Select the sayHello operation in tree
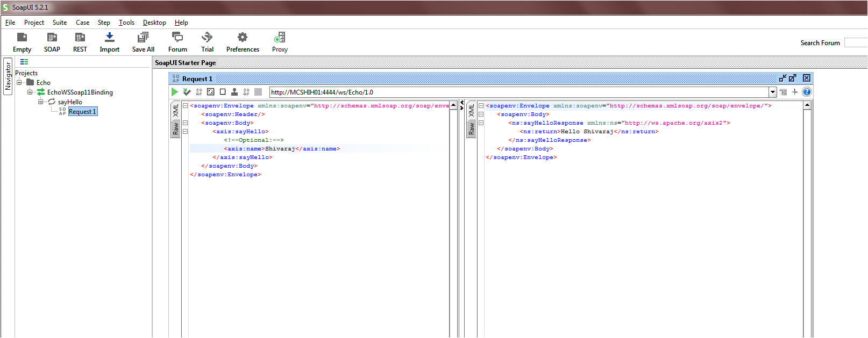The width and height of the screenshot is (868, 338). coord(70,102)
